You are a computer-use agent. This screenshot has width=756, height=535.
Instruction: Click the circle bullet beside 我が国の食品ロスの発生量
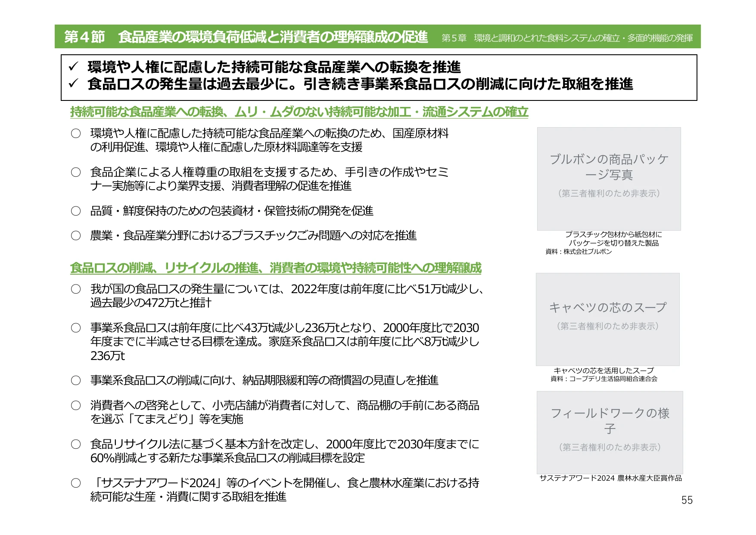[x=76, y=289]
